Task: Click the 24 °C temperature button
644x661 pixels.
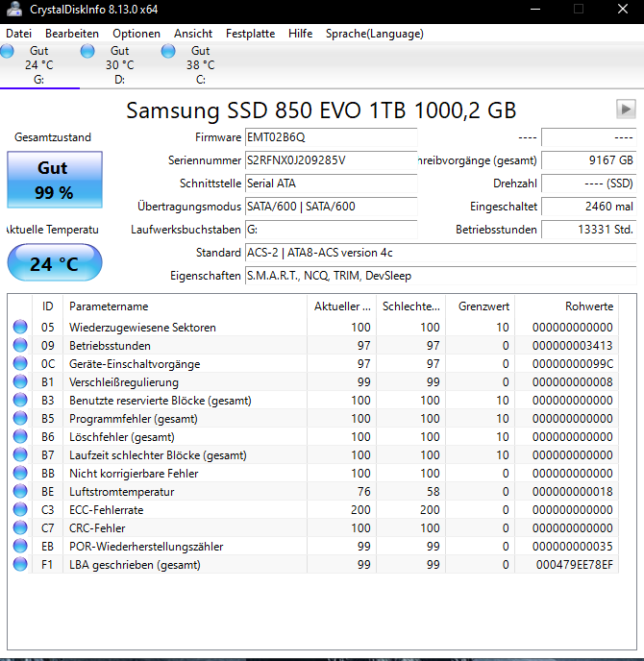Action: click(x=55, y=262)
